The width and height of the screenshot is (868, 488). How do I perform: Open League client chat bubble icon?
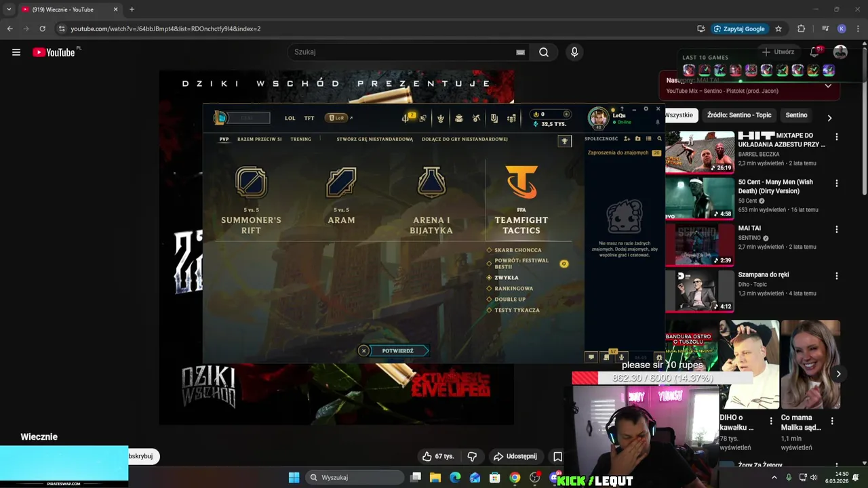coord(591,357)
